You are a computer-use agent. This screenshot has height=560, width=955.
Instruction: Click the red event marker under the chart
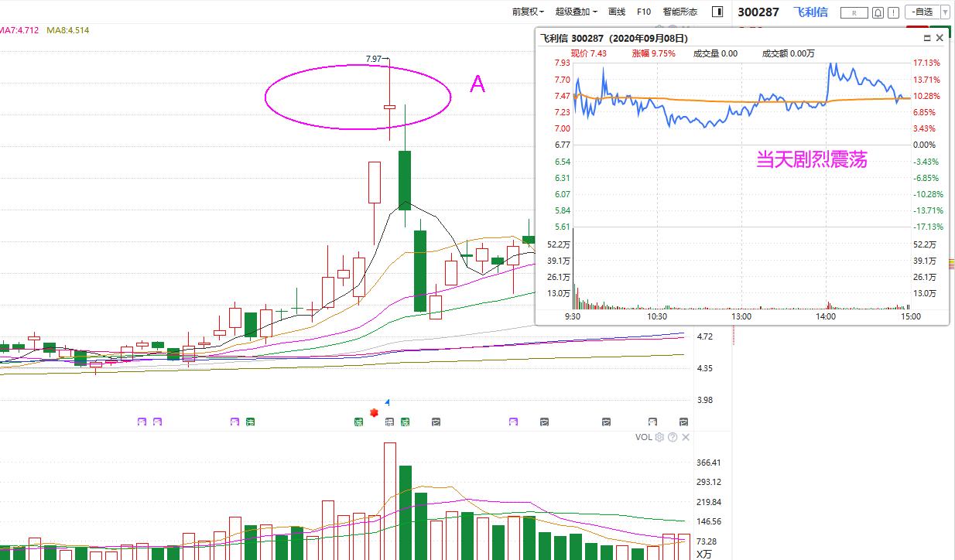coord(374,413)
